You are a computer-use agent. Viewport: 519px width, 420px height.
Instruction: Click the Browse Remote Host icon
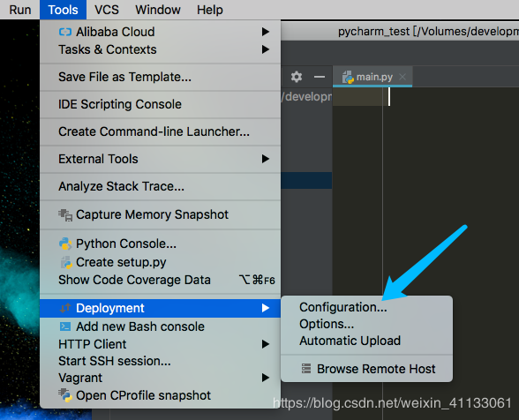pyautogui.click(x=306, y=369)
